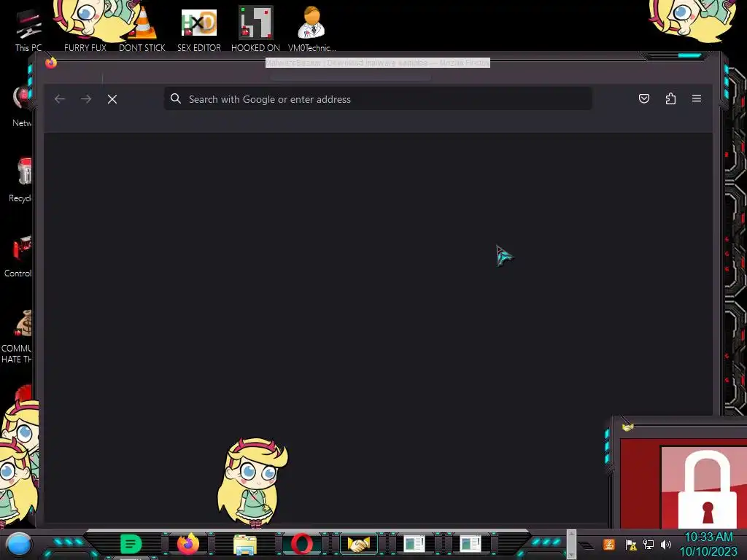Open the Pocket save icon
The height and width of the screenshot is (560, 747).
pyautogui.click(x=643, y=98)
